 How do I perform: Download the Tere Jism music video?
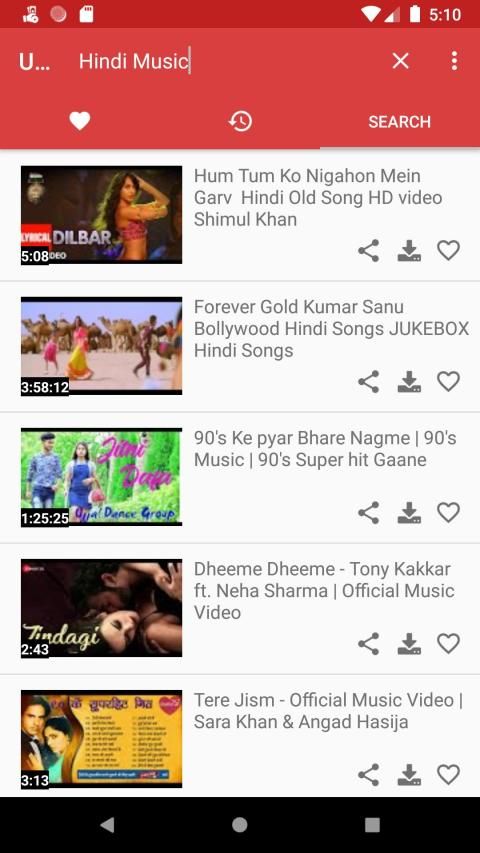[409, 775]
